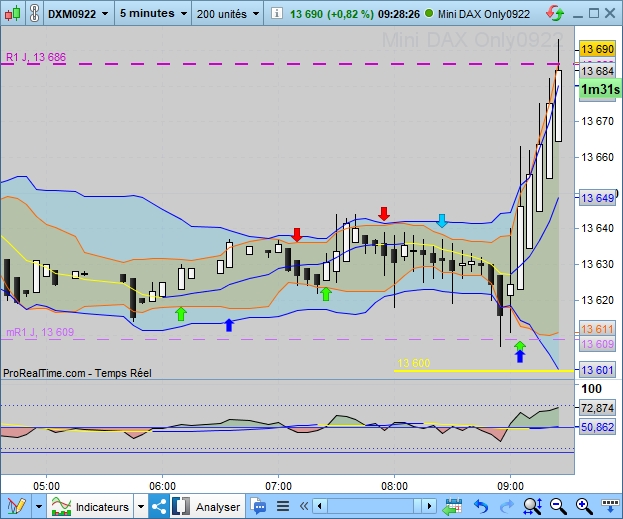
Task: Click the green up arrow after 06:00
Action: click(x=181, y=314)
